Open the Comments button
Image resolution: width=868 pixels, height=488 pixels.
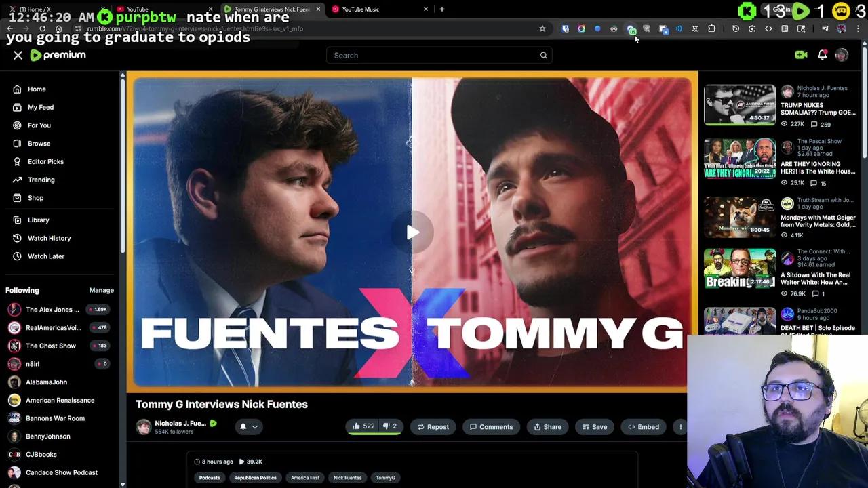491,427
